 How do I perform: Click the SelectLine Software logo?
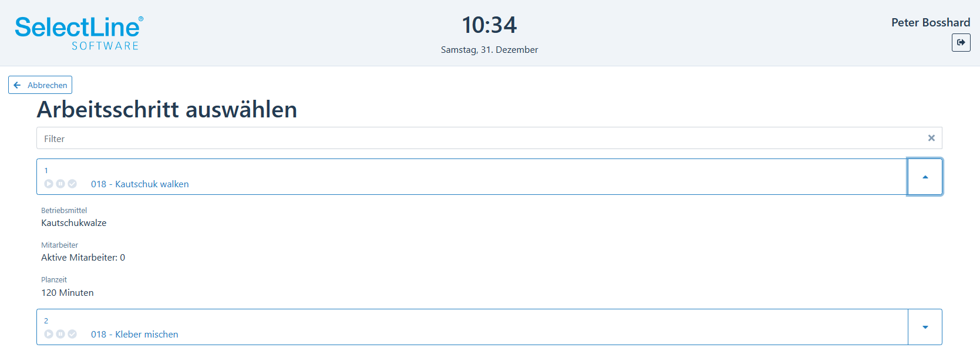(79, 33)
